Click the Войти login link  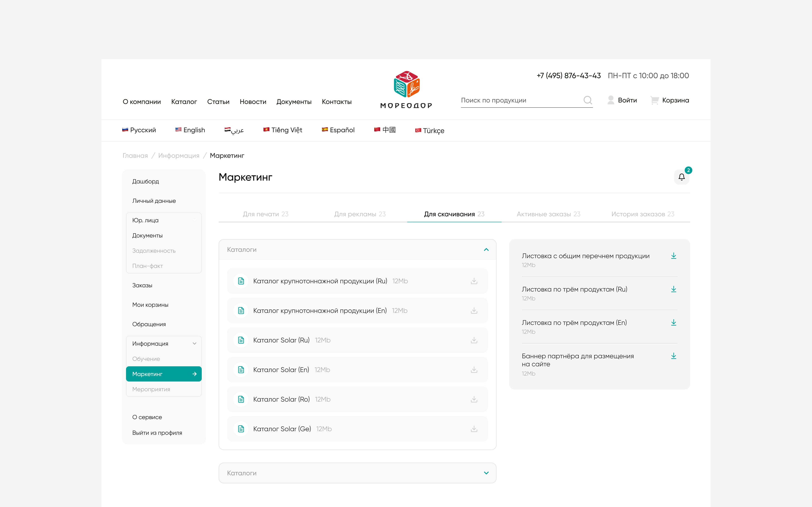coord(627,100)
